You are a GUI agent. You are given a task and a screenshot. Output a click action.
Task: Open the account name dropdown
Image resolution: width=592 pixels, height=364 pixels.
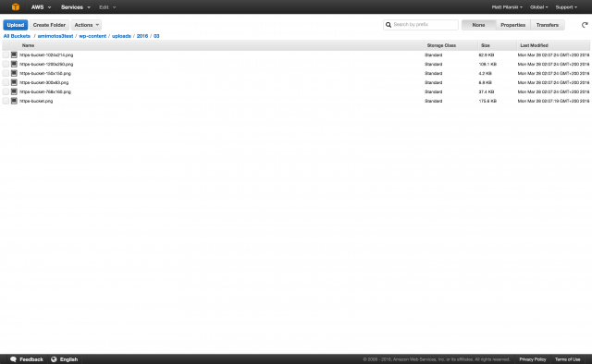tap(507, 7)
